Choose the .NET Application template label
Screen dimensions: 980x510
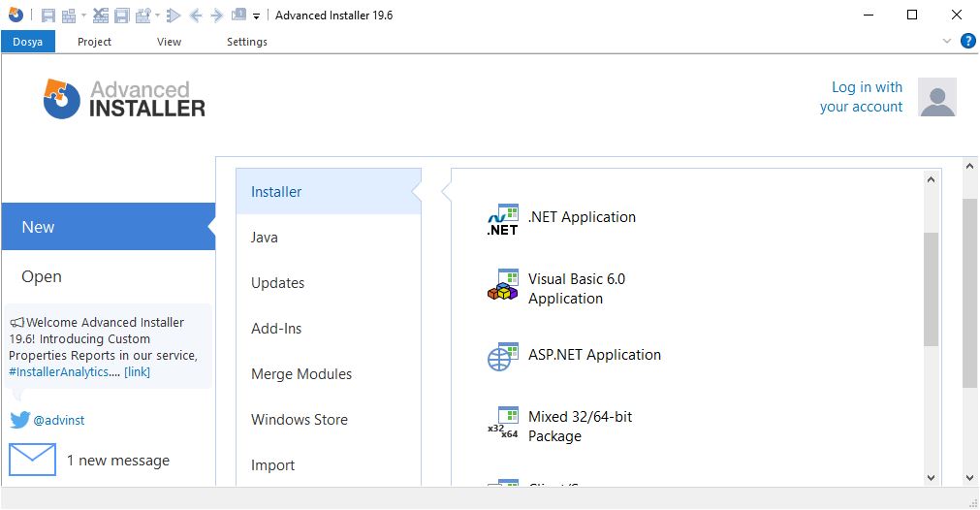point(582,217)
